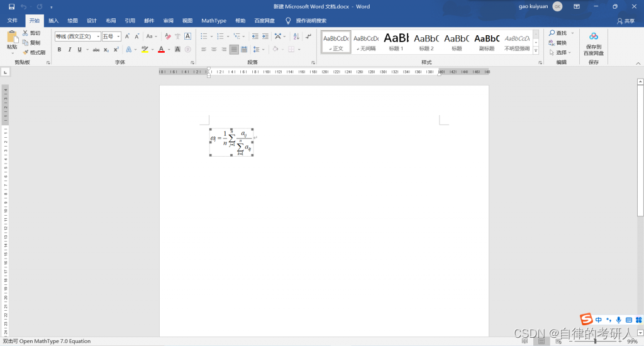This screenshot has width=644, height=346.
Task: Apply the red font color
Action: click(162, 49)
